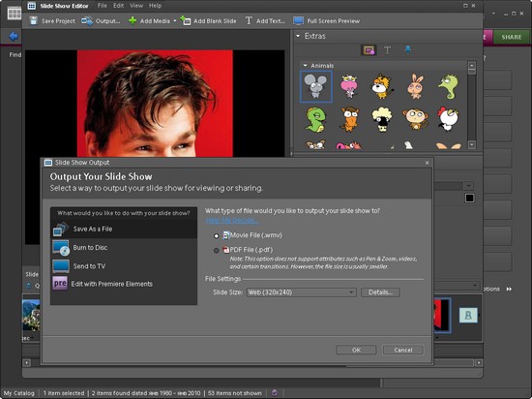The height and width of the screenshot is (399, 532).
Task: Click the Organizer grid icon top-left
Action: tap(15, 14)
